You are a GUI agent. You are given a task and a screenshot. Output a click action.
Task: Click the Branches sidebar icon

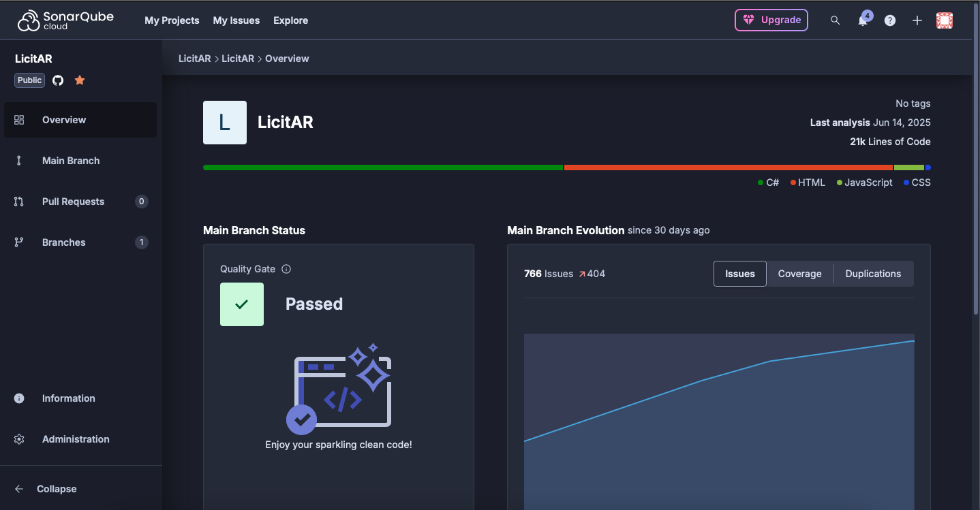pos(19,242)
